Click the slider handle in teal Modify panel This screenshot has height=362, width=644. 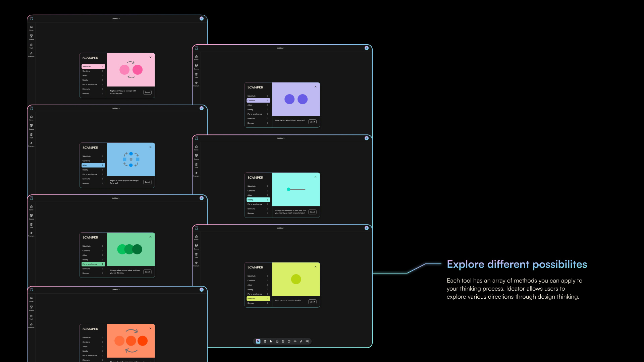click(288, 189)
